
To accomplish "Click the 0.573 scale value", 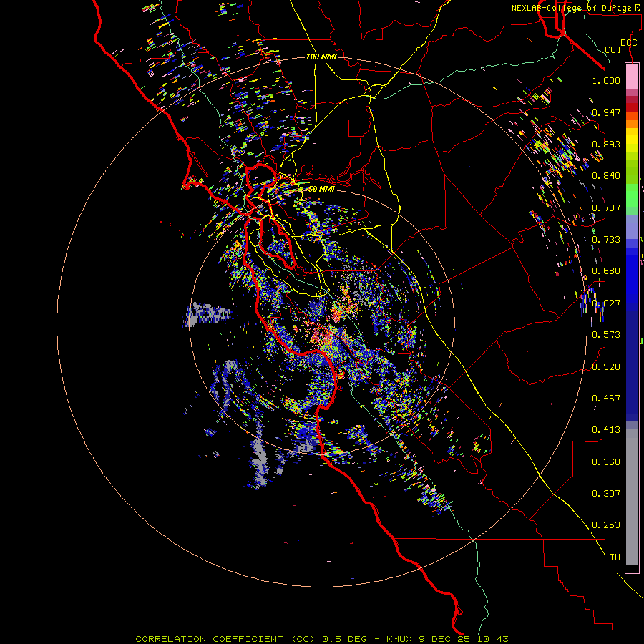I will 606,335.
